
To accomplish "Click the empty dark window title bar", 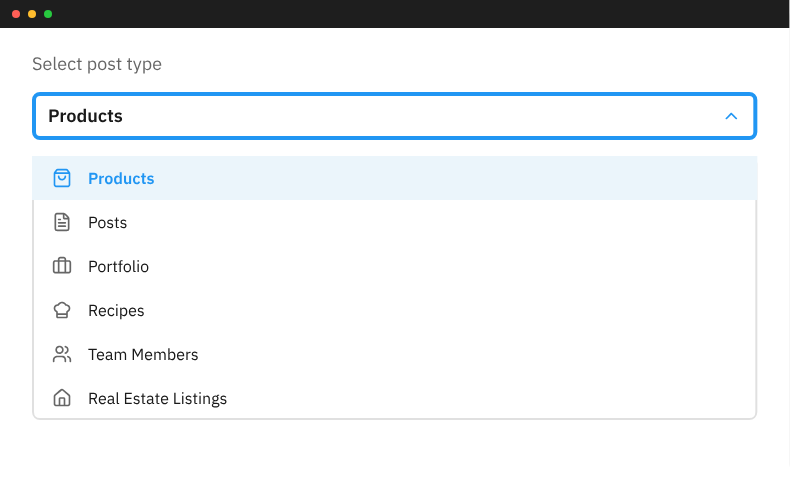I will pos(400,14).
